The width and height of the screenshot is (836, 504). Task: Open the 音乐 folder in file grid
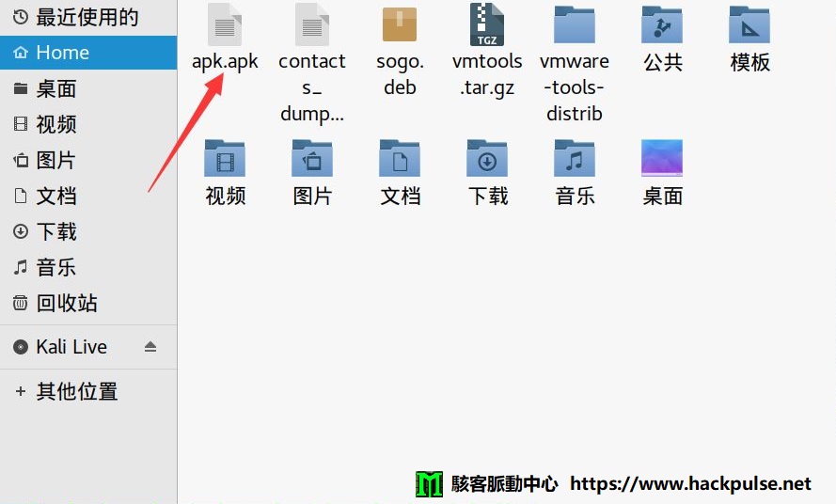click(574, 159)
